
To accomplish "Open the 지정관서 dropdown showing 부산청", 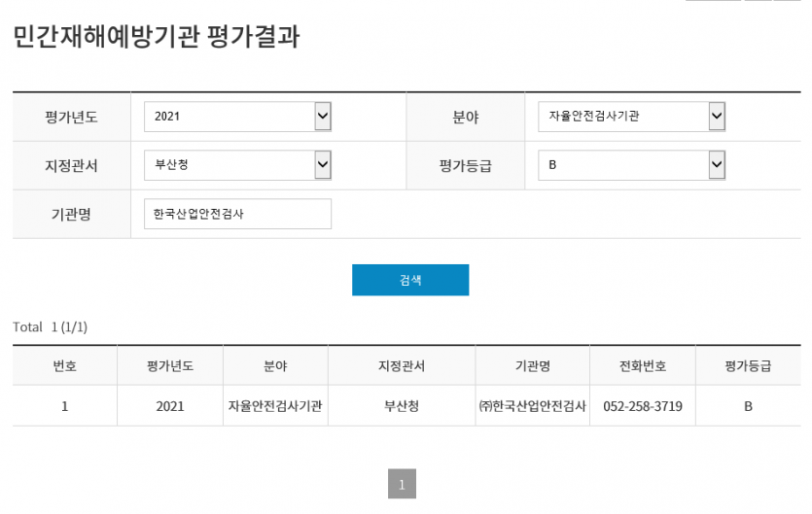I will point(238,165).
